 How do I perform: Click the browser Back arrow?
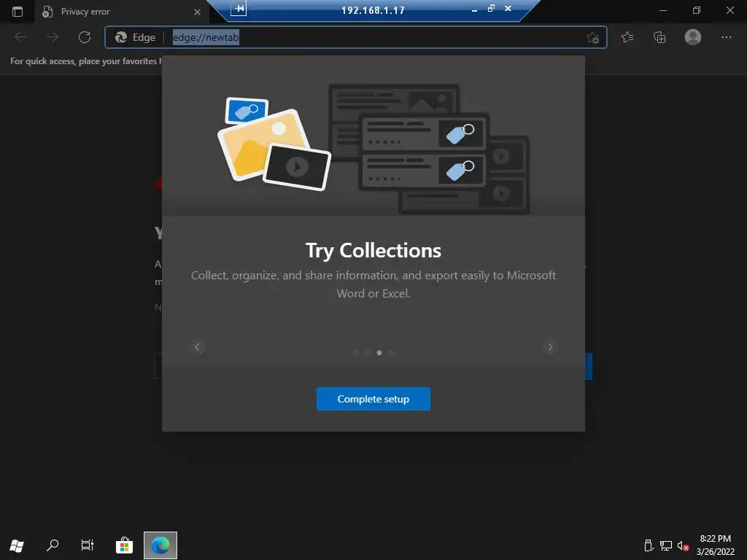click(x=20, y=37)
